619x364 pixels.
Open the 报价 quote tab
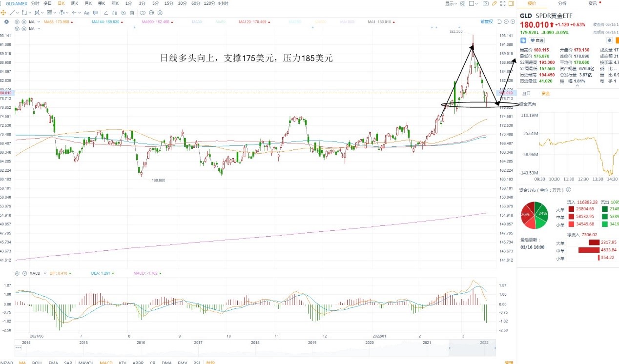[532, 3]
